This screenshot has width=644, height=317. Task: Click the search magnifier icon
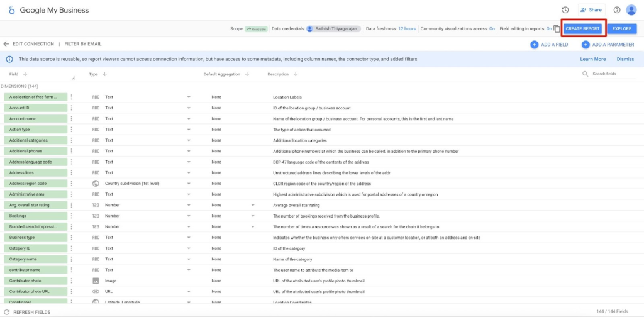586,74
